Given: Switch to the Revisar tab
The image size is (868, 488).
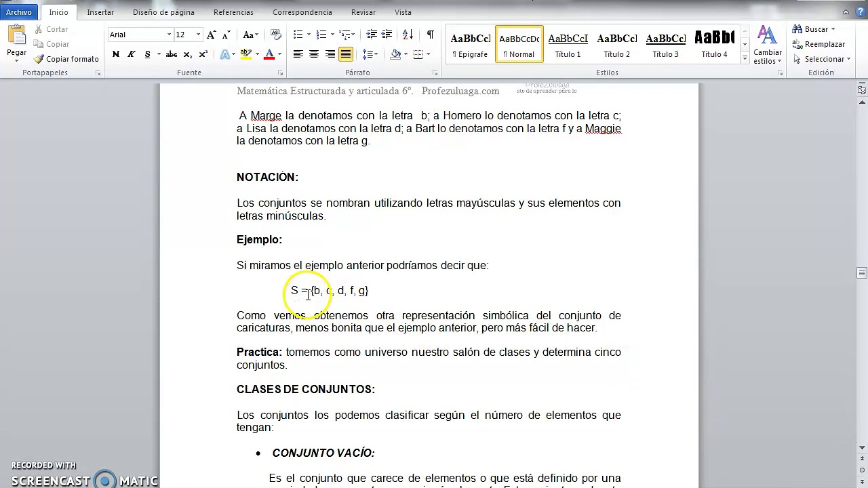Looking at the screenshot, I should pos(363,12).
